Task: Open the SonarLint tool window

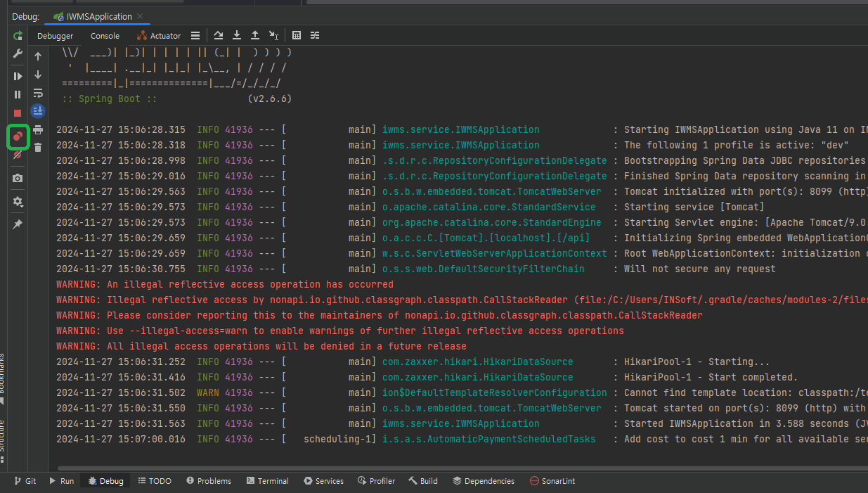Action: [x=552, y=481]
